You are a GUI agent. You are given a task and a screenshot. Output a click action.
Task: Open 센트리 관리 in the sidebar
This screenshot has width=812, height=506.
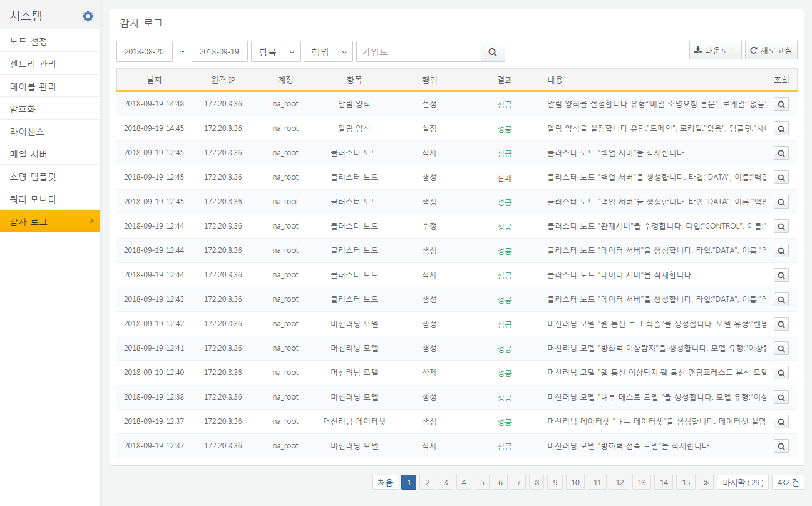[50, 64]
